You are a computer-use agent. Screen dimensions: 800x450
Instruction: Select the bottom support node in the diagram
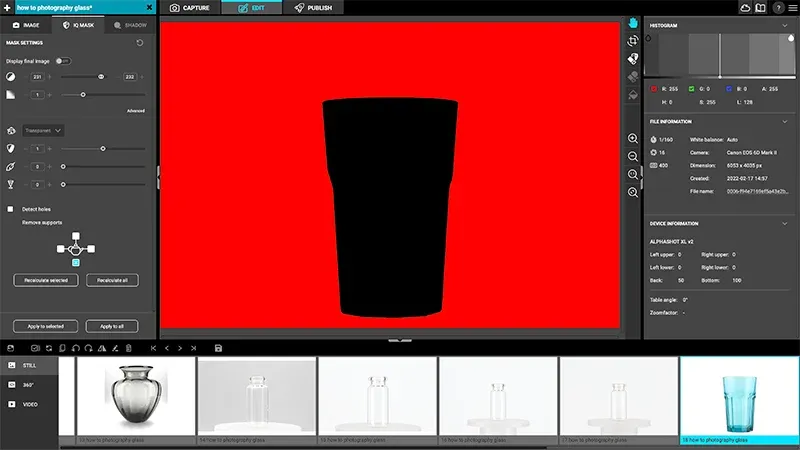tap(76, 262)
